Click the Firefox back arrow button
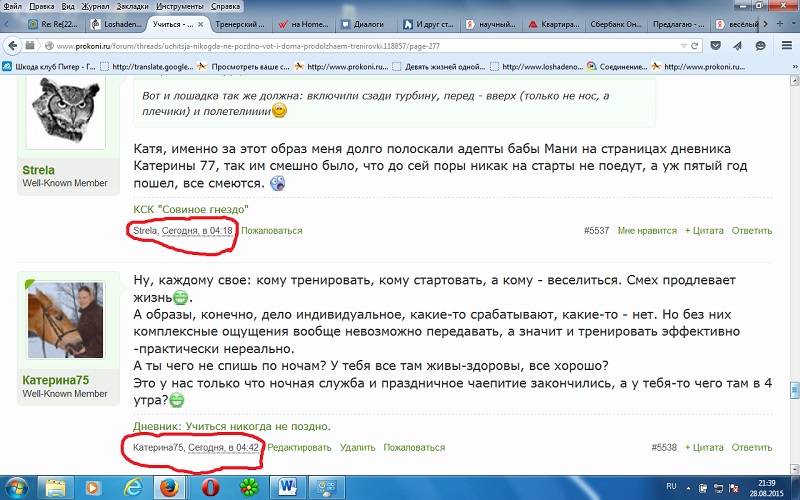 click(13, 45)
